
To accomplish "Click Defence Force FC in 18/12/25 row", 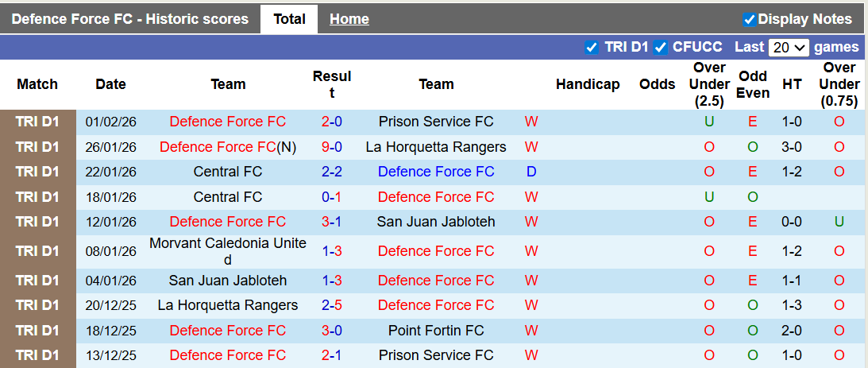I will (x=228, y=331).
